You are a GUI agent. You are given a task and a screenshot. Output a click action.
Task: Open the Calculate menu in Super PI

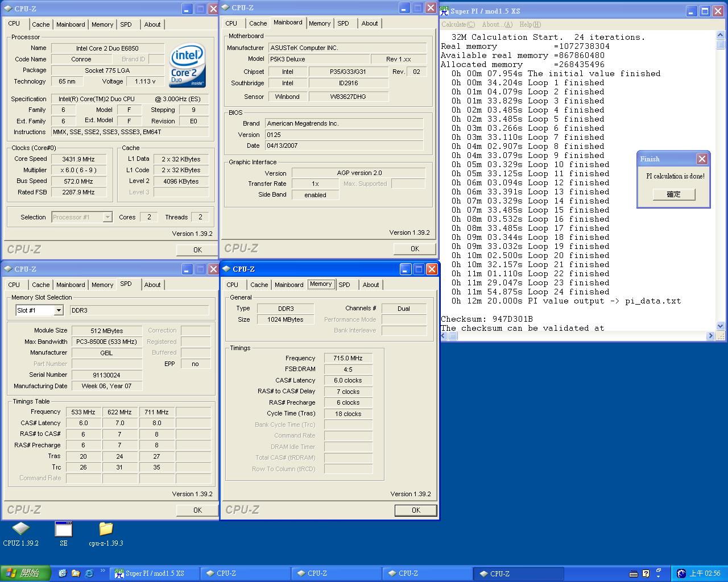(x=458, y=24)
